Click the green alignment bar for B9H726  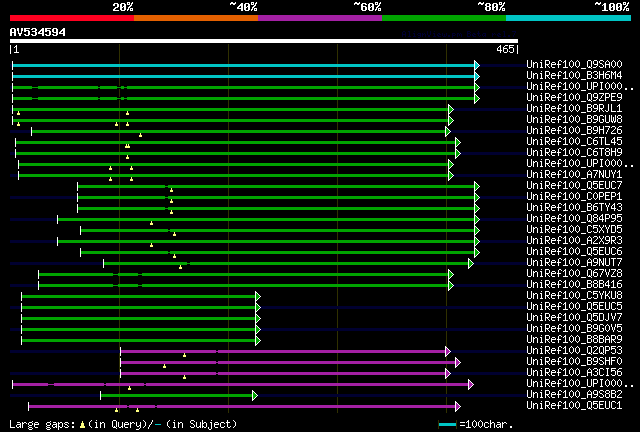[238, 131]
